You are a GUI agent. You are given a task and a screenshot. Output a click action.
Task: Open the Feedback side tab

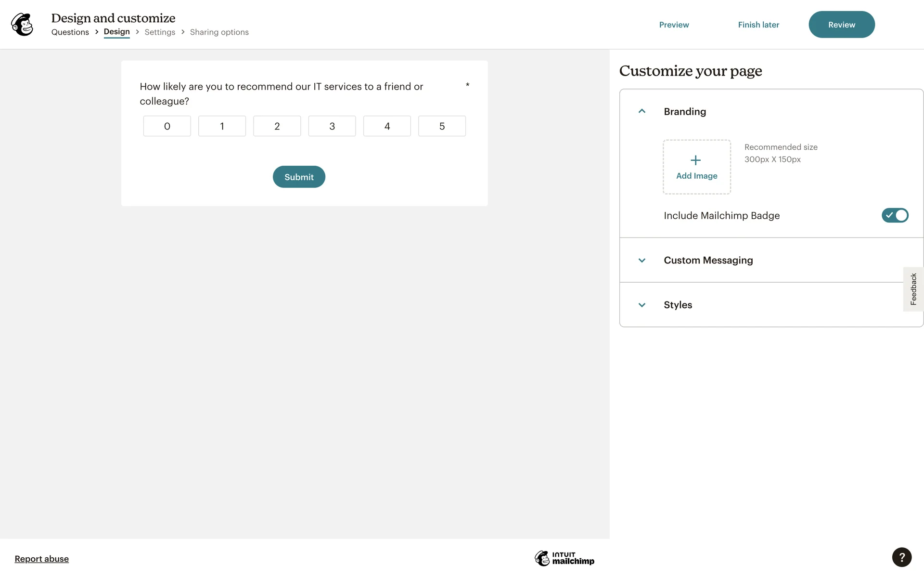pyautogui.click(x=913, y=289)
